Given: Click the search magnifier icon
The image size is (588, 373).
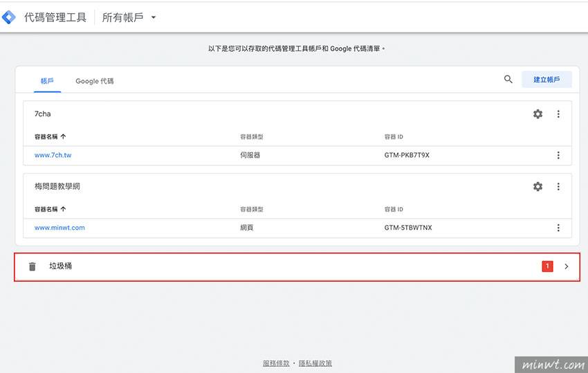Looking at the screenshot, I should point(508,79).
